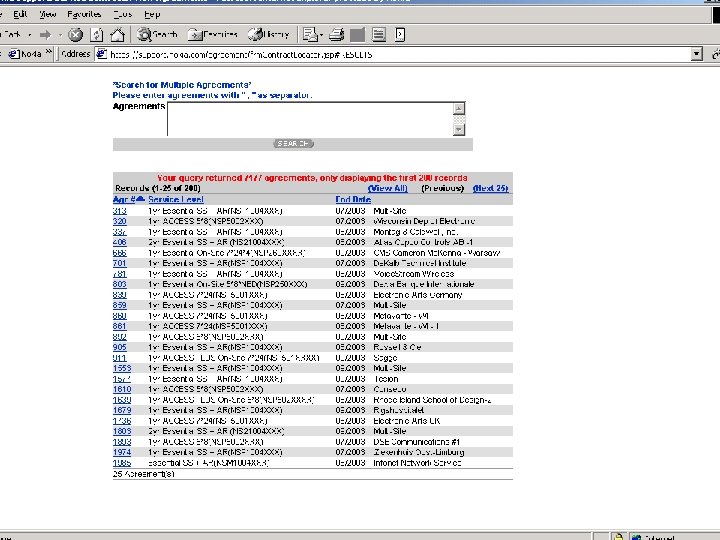Open agreement 320
Viewport: 720px width, 540px height.
click(x=119, y=221)
